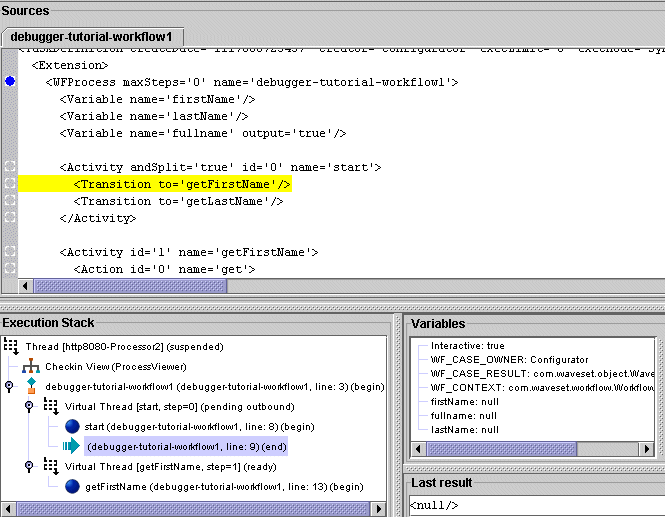665x517 pixels.
Task: Set breakpoint on Activity getFirstName gutter
Action: coord(10,251)
